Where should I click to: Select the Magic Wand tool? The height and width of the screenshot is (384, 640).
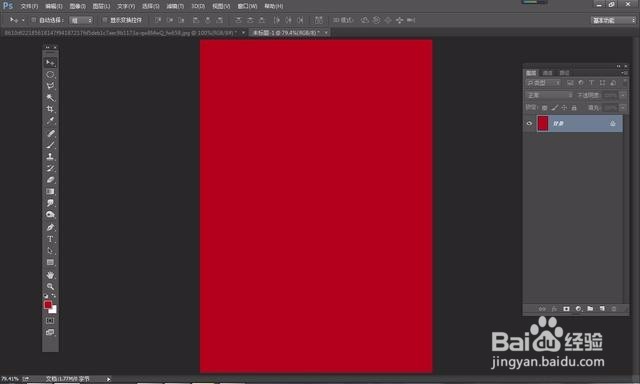tap(50, 98)
